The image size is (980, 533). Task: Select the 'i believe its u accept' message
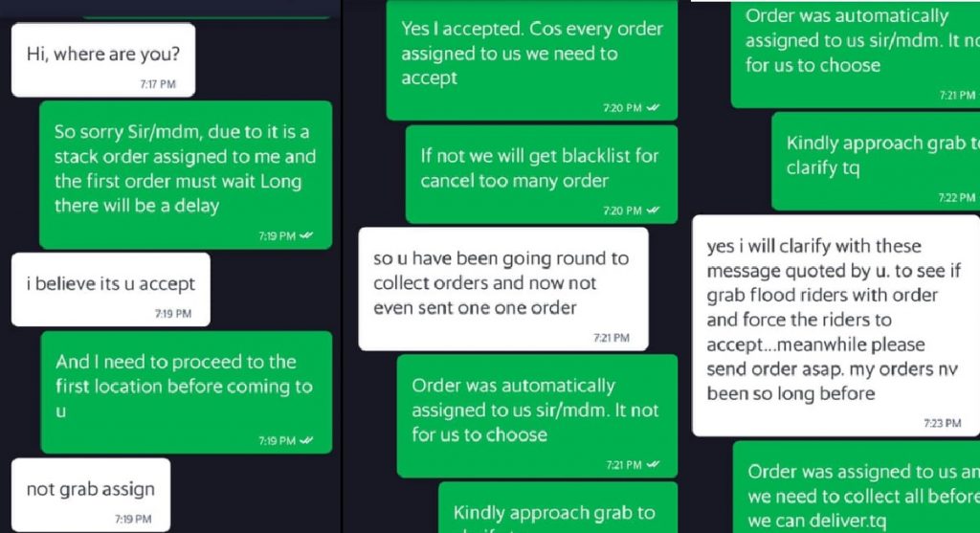(x=111, y=290)
